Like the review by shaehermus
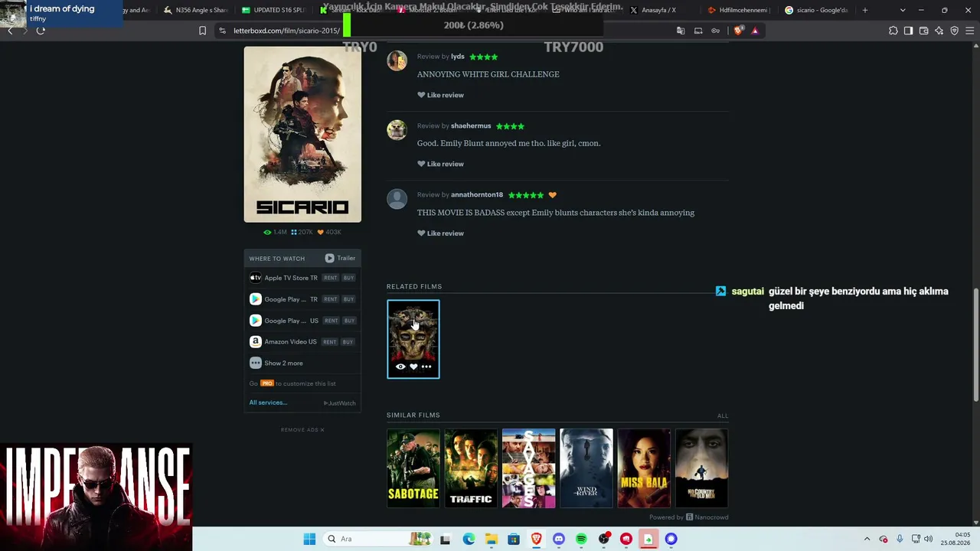Viewport: 980px width, 551px height. coord(440,164)
